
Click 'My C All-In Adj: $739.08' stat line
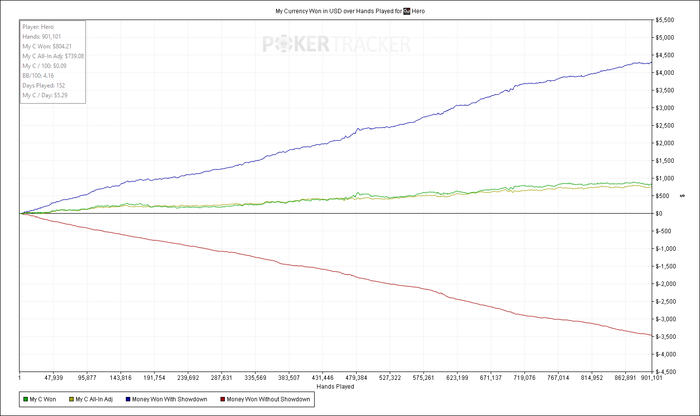pyautogui.click(x=53, y=56)
